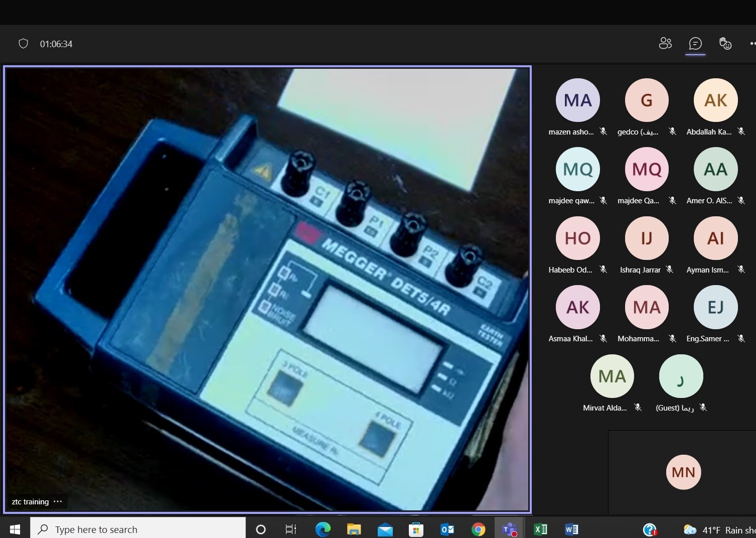The image size is (756, 538).
Task: Select Asmaa Khal AK avatar
Action: click(x=577, y=307)
